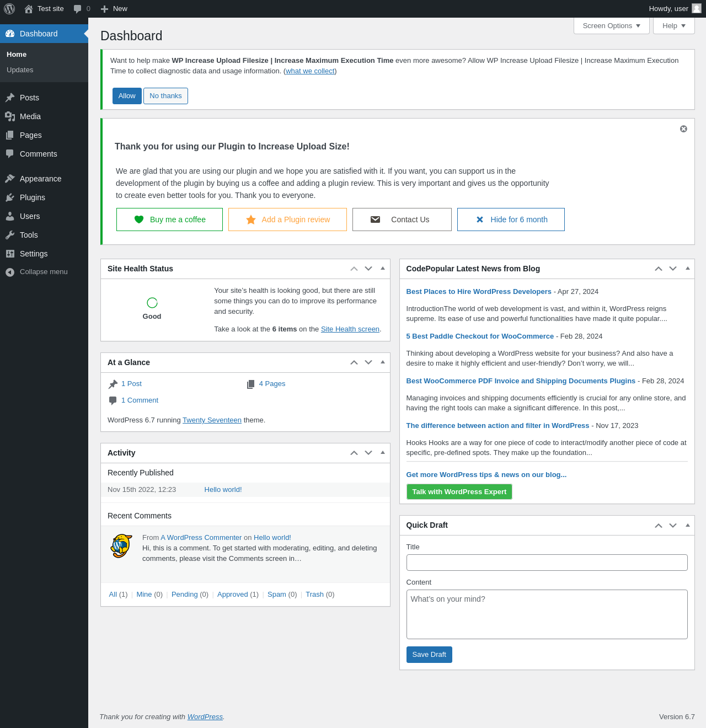The width and height of the screenshot is (706, 728).
Task: Click the Comments bubble icon in sidebar
Action: click(10, 154)
